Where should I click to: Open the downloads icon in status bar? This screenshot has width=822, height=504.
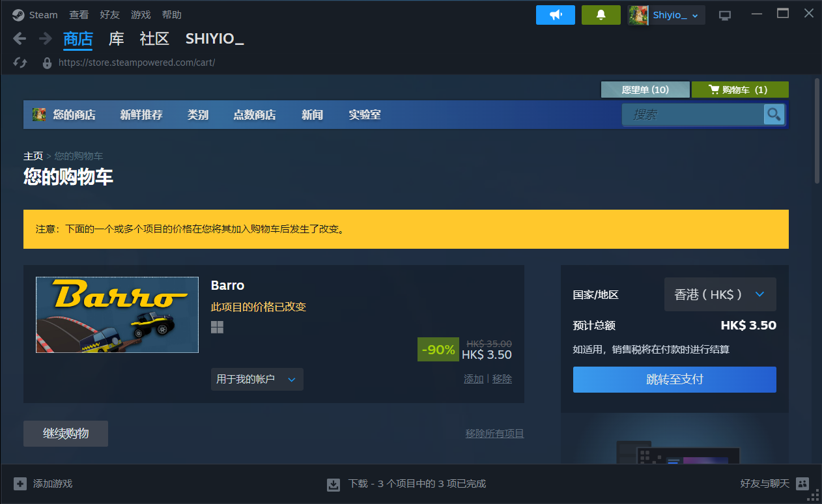pyautogui.click(x=333, y=484)
